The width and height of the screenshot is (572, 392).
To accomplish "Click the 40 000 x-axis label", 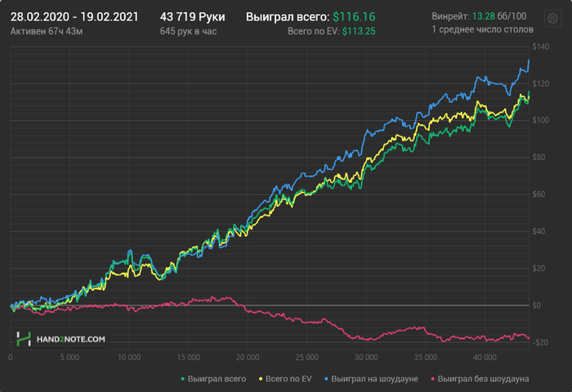I will click(485, 358).
